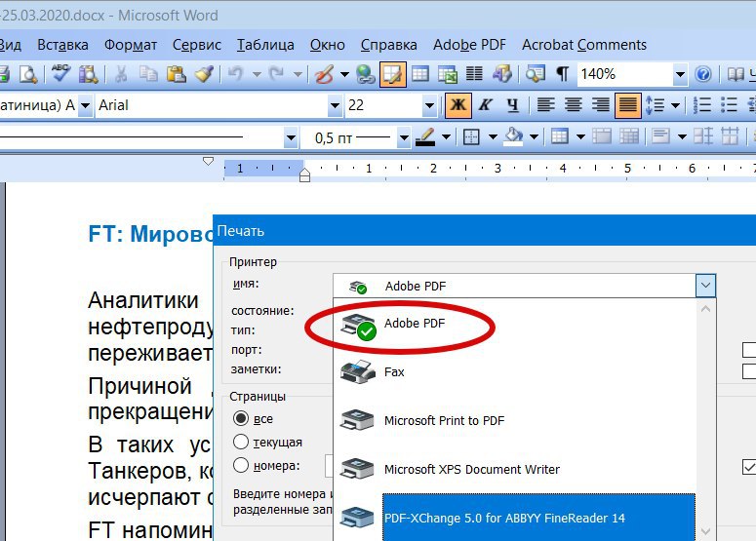This screenshot has height=541, width=756.
Task: Click the Undo arrow icon
Action: (236, 74)
